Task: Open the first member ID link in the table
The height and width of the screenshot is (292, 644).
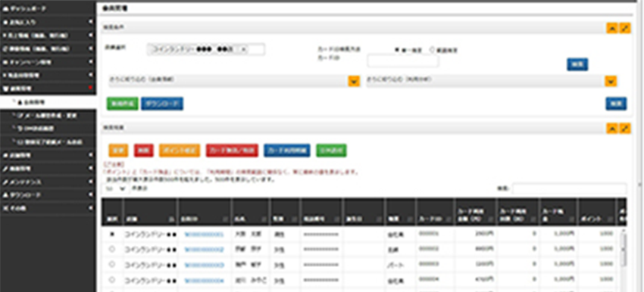Action: pyautogui.click(x=204, y=235)
